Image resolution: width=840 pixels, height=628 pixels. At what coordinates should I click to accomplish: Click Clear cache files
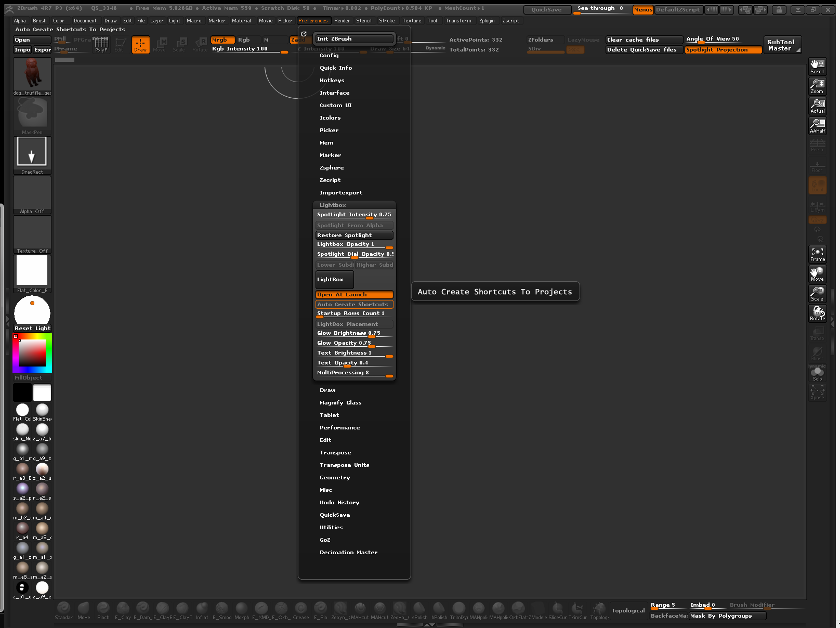pos(644,40)
